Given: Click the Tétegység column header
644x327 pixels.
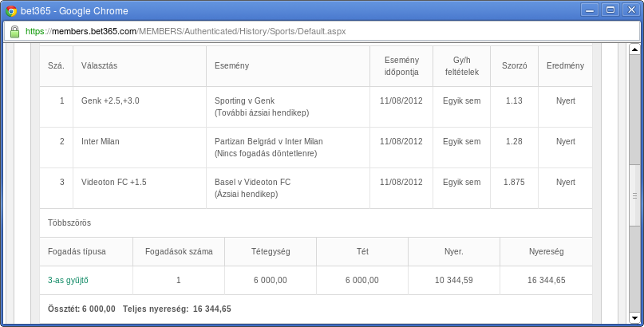Looking at the screenshot, I should (x=271, y=251).
